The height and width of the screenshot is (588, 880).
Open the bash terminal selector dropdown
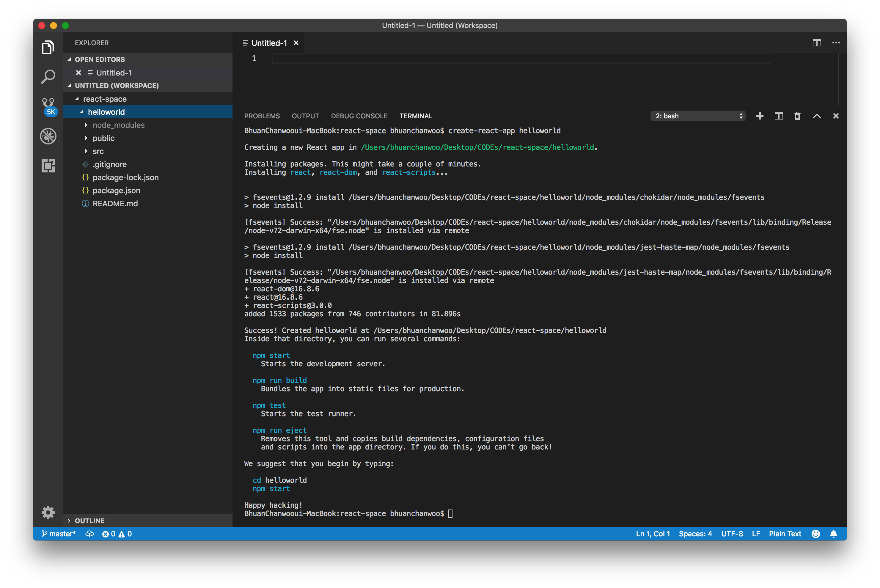click(697, 116)
